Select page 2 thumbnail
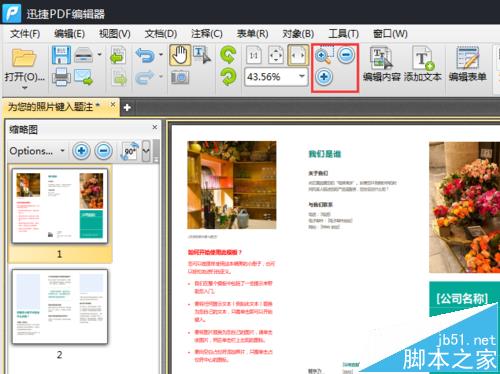The width and height of the screenshot is (500, 374). tap(60, 307)
